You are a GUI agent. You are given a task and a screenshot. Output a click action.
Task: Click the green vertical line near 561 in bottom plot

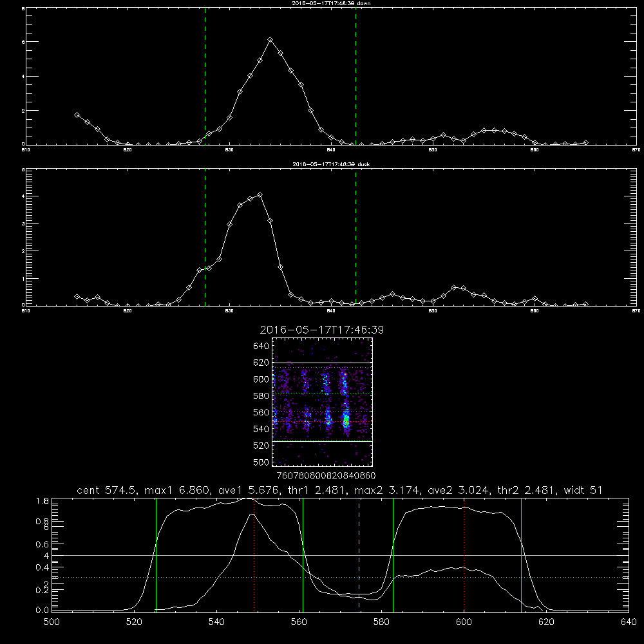(x=303, y=554)
